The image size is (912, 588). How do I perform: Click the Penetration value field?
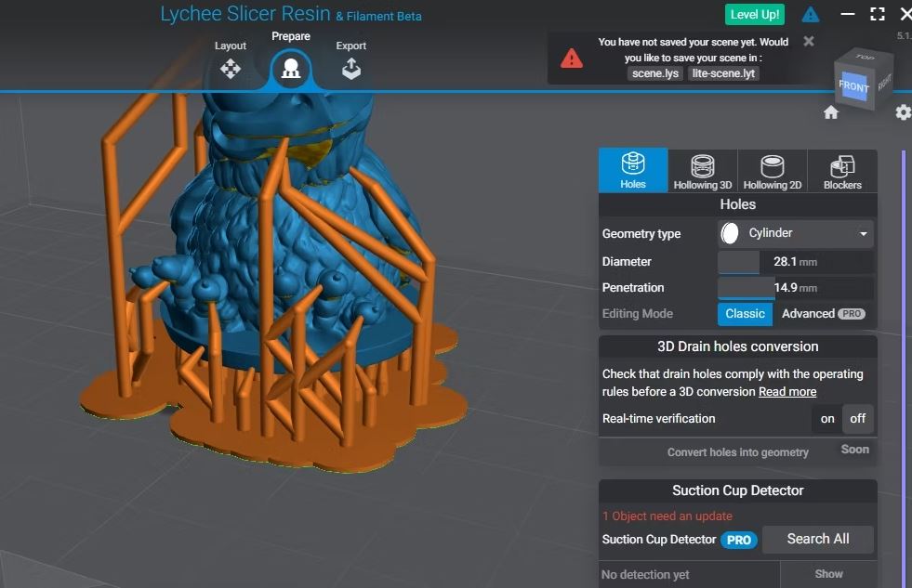(x=795, y=288)
